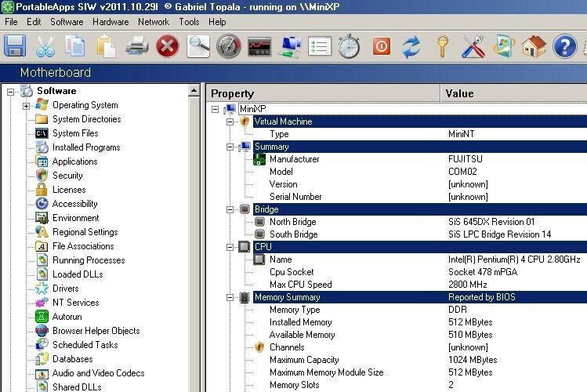Select Accessibility in the tree
The image size is (587, 392).
(74, 204)
